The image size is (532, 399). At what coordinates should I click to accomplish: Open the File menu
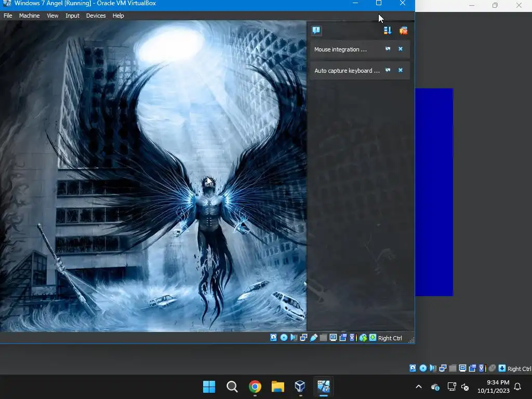(8, 16)
